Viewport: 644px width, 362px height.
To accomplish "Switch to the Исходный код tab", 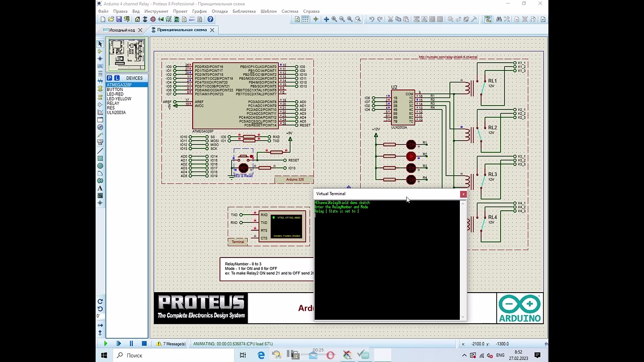I will click(x=122, y=30).
